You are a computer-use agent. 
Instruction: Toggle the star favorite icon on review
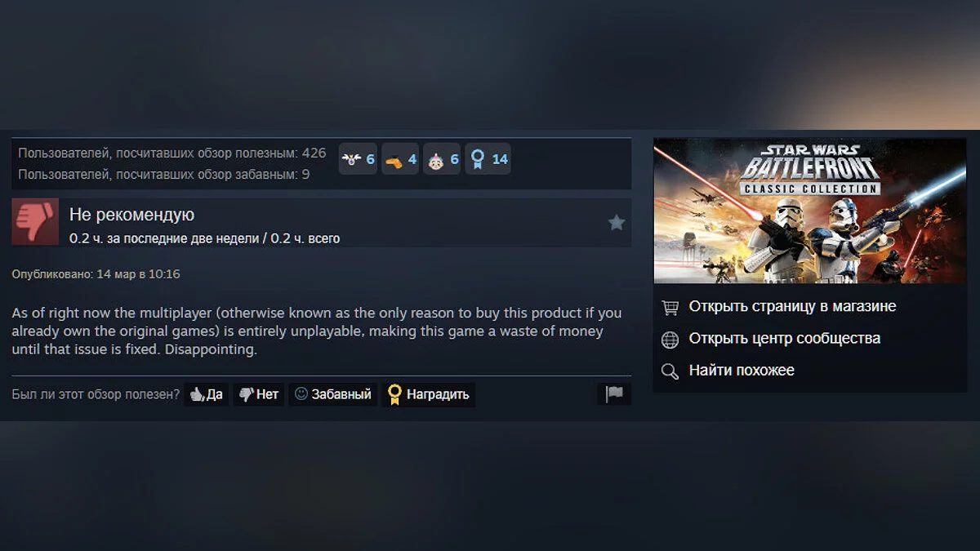(617, 223)
